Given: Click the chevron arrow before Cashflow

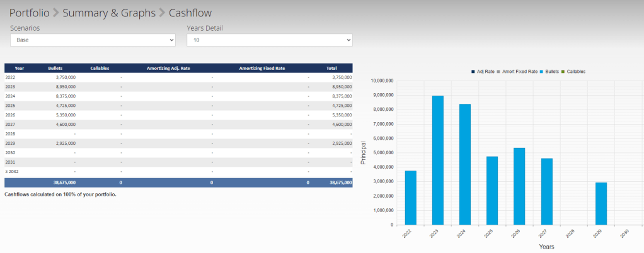Looking at the screenshot, I should click(162, 13).
